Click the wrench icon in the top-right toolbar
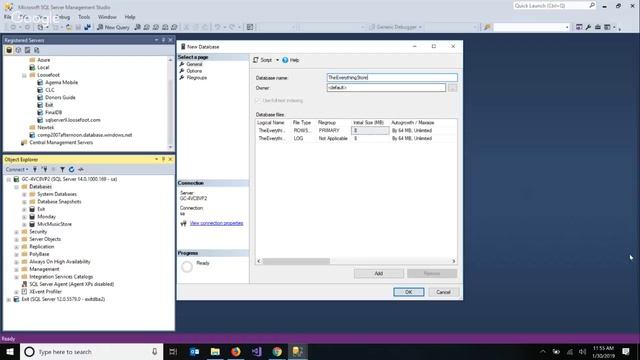 pyautogui.click(x=588, y=27)
